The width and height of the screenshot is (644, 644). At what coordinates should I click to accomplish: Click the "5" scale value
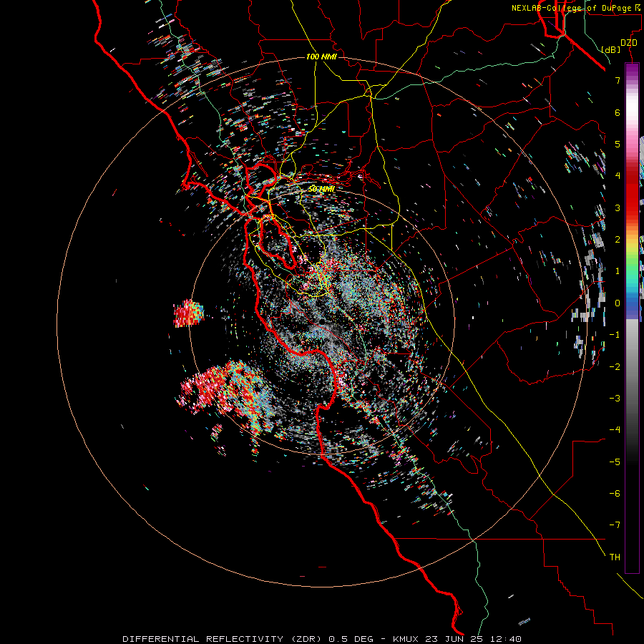pos(618,144)
